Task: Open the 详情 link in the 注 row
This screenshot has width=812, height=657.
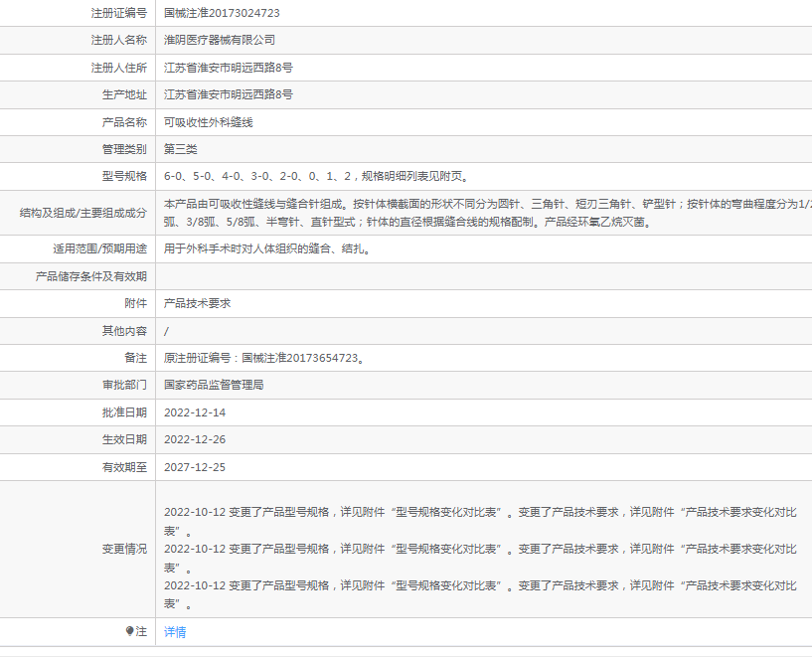Action: (x=175, y=631)
